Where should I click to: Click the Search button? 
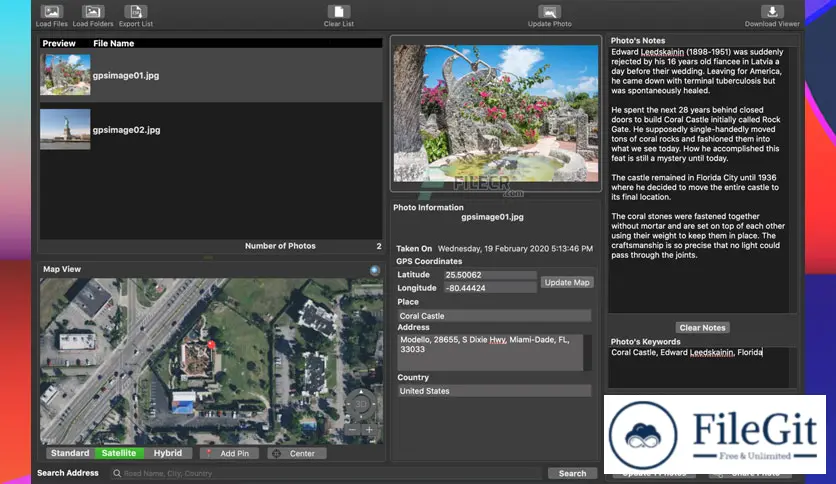(x=572, y=473)
